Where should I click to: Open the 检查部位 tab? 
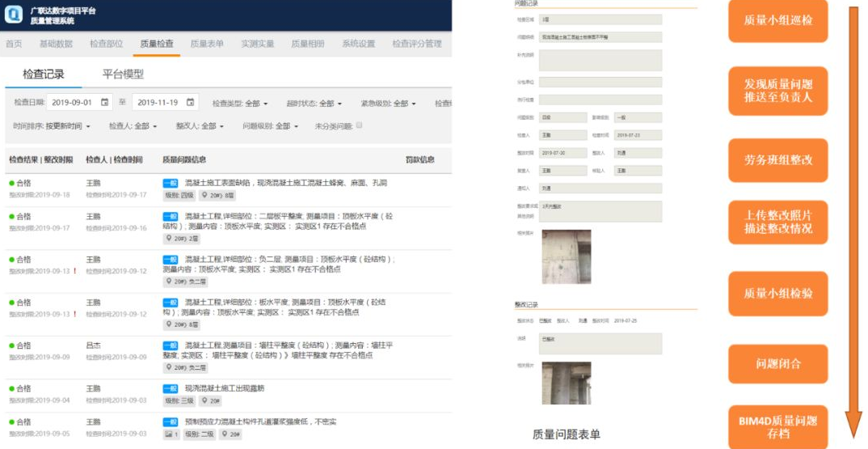(x=107, y=44)
